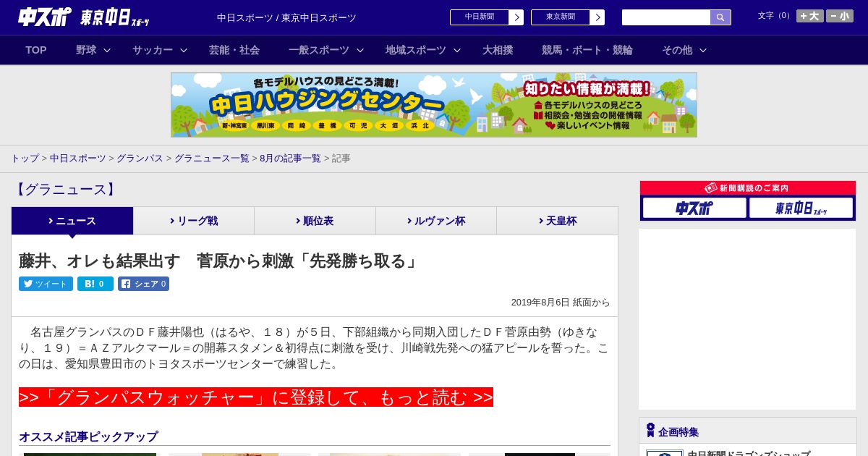
Task: Click 中日スポーツ breadcrumb link
Action: [78, 158]
